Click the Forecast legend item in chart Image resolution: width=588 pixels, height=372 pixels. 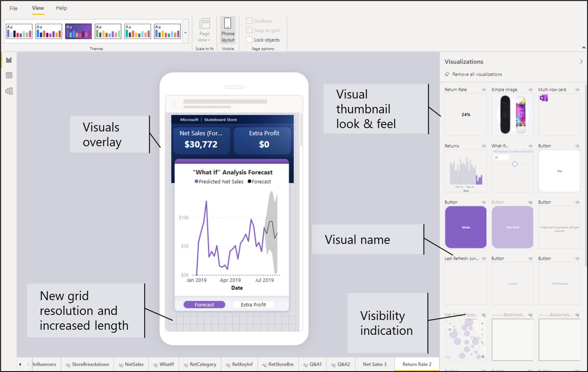tap(259, 181)
